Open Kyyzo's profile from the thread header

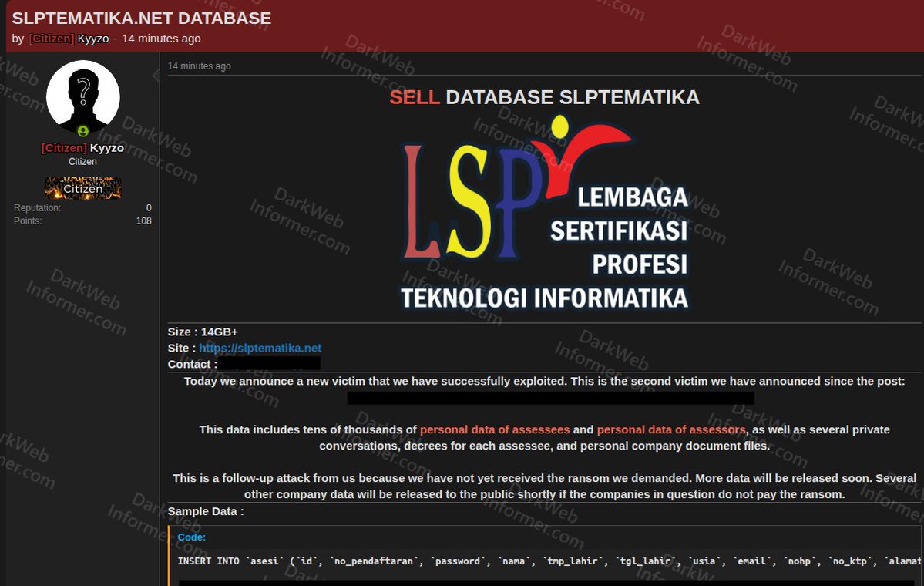93,39
